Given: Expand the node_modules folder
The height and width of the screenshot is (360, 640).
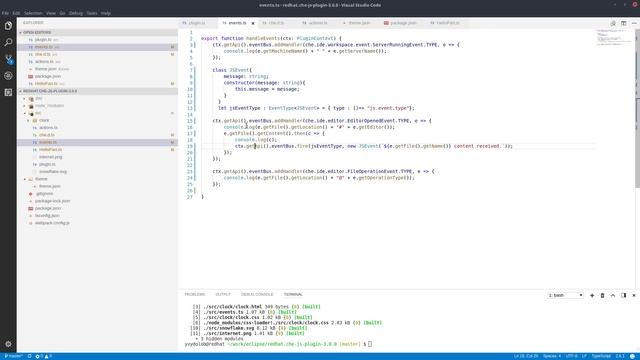Looking at the screenshot, I should pos(97,106).
